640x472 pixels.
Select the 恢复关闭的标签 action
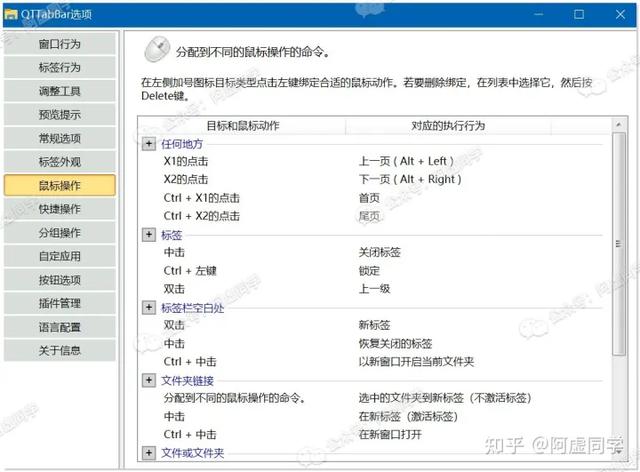[x=395, y=343]
